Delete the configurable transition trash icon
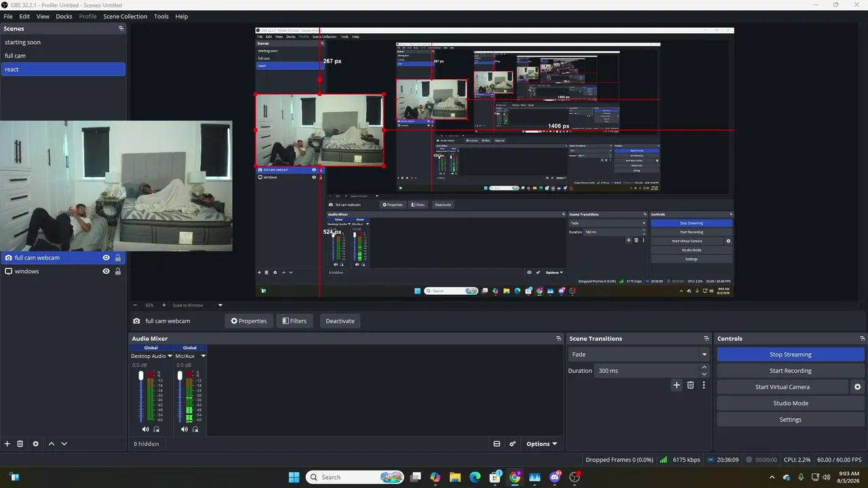This screenshot has height=488, width=868. [690, 385]
